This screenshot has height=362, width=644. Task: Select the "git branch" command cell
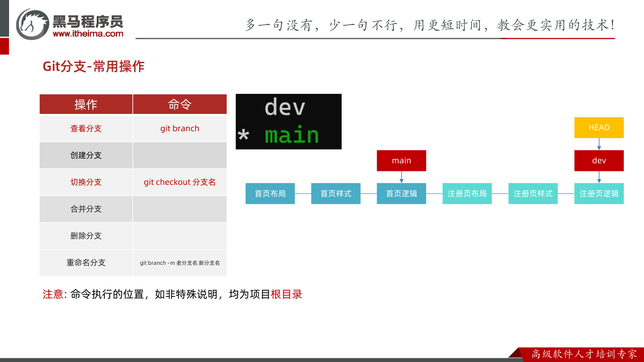(180, 128)
